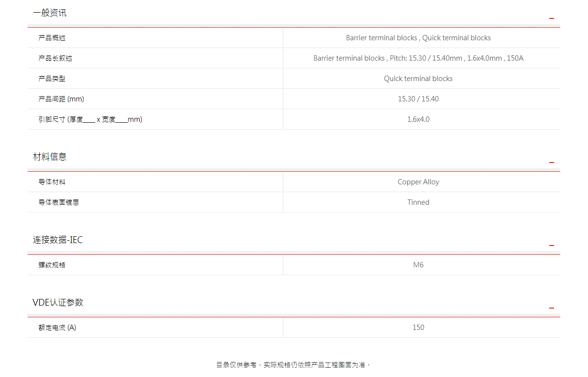The image size is (588, 377).
Task: Select the 螺纹规格 row label
Action: (52, 265)
